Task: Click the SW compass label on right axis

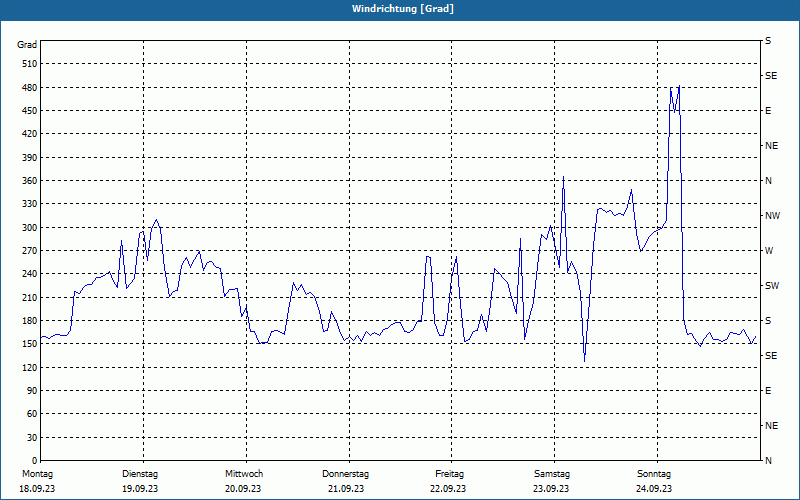Action: pyautogui.click(x=772, y=286)
